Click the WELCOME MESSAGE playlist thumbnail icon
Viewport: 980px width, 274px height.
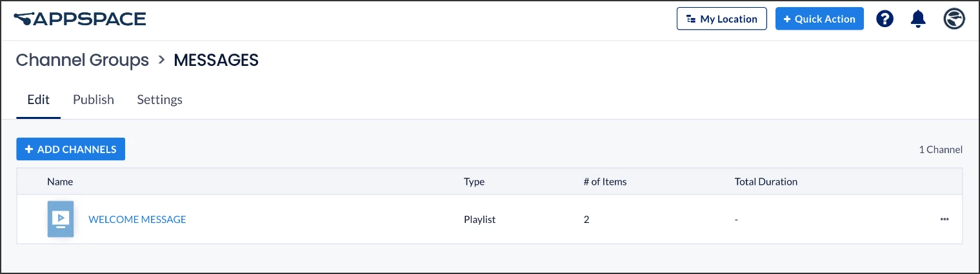click(61, 219)
